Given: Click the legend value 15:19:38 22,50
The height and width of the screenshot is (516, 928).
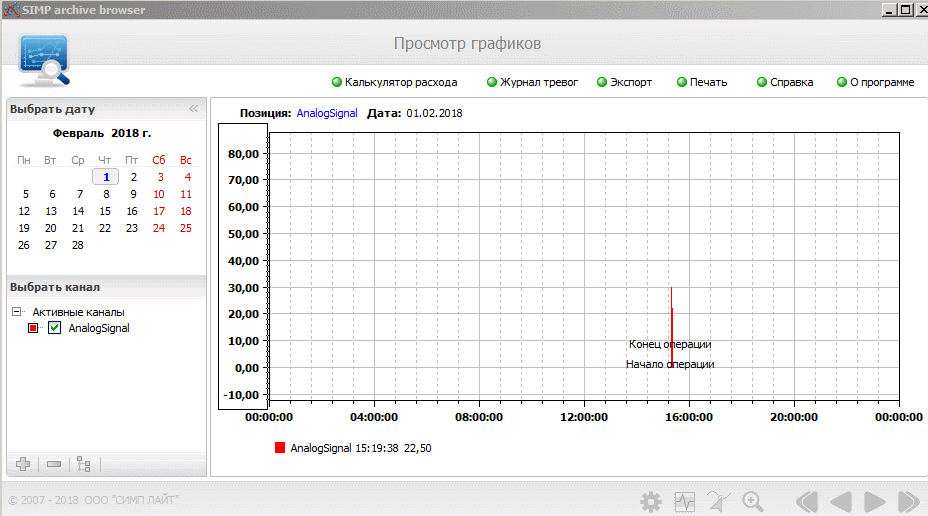Looking at the screenshot, I should pyautogui.click(x=394, y=448).
